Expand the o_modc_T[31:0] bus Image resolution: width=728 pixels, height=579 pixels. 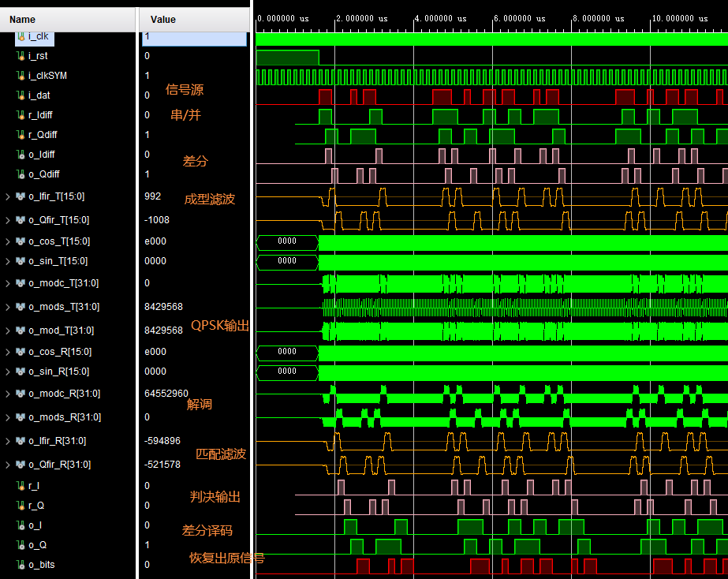pyautogui.click(x=7, y=282)
